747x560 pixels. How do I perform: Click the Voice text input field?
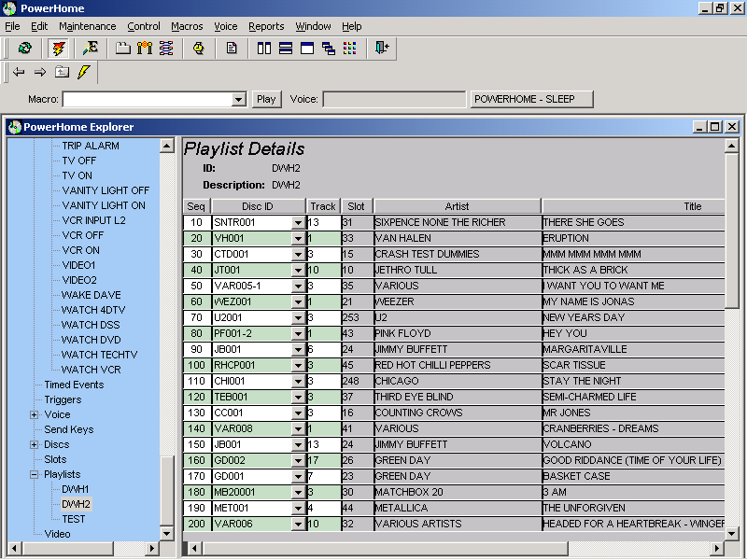(394, 100)
